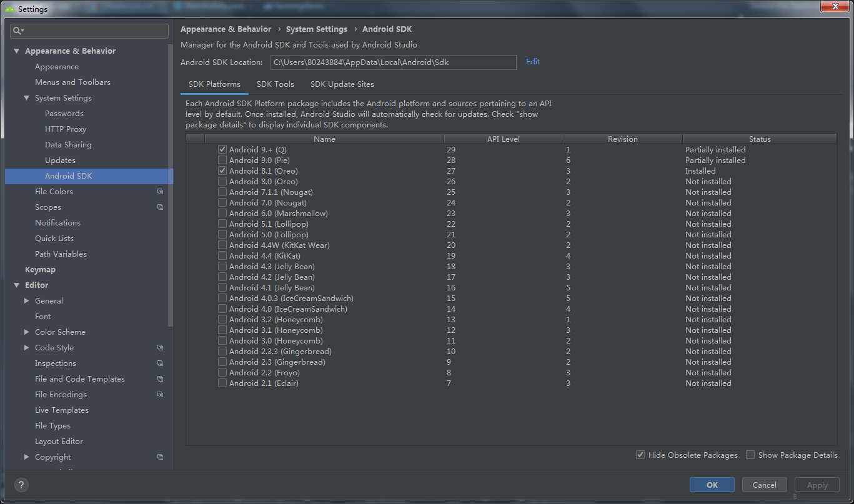The width and height of the screenshot is (854, 504).
Task: Check the Android 6.0 (Marshmallow) checkbox
Action: (x=222, y=214)
